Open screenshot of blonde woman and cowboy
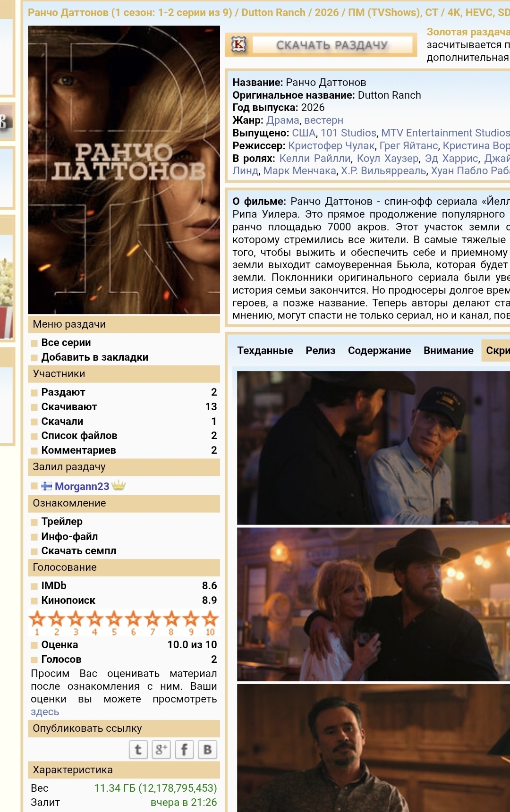This screenshot has width=510, height=812. [373, 604]
